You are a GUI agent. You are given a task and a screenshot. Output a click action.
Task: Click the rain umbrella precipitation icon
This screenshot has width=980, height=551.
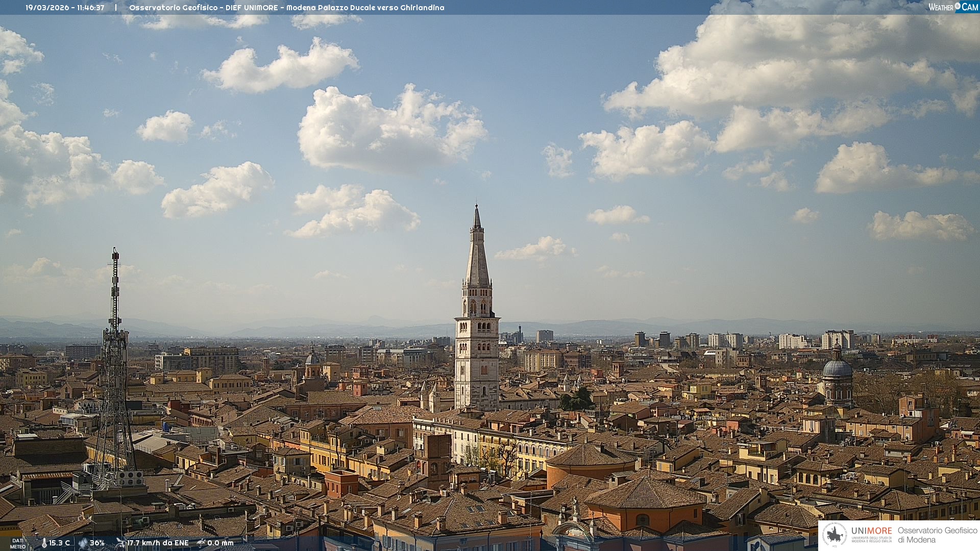[x=201, y=543]
